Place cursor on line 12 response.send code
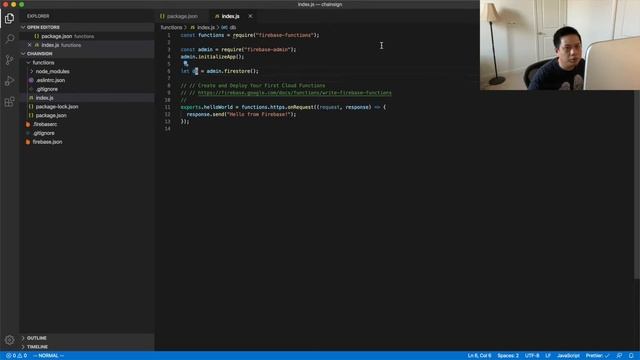Screen dimensions: 640x360 (241, 114)
